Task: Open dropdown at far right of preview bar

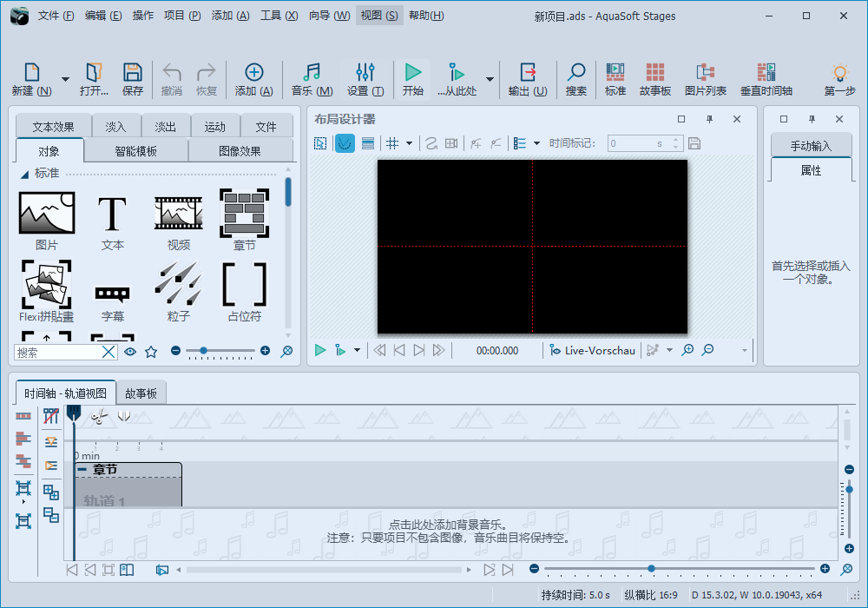Action: (x=745, y=350)
